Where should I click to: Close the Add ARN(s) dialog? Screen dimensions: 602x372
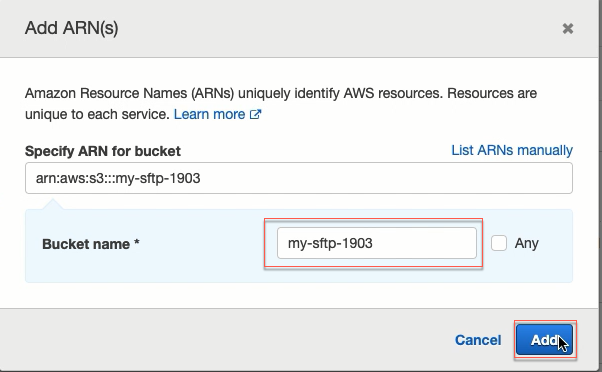click(x=568, y=28)
